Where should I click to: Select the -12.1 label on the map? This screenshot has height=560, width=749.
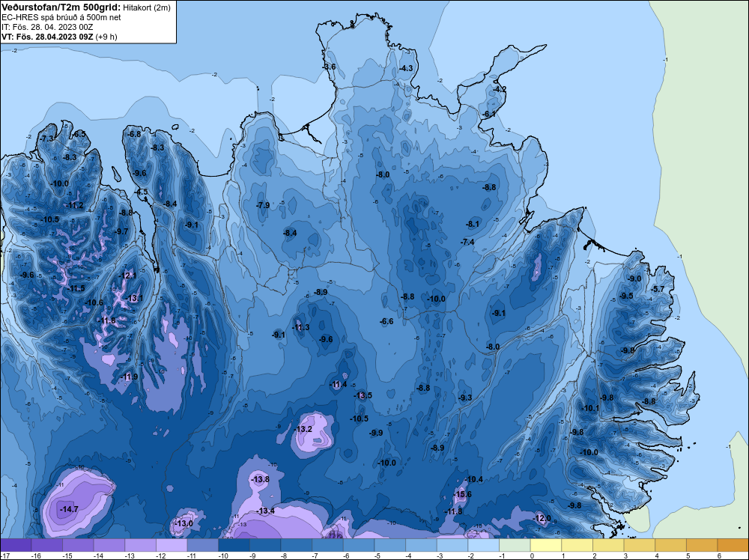coord(128,276)
